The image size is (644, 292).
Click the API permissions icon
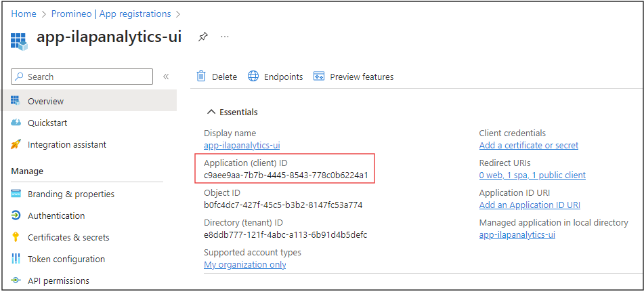pyautogui.click(x=16, y=280)
